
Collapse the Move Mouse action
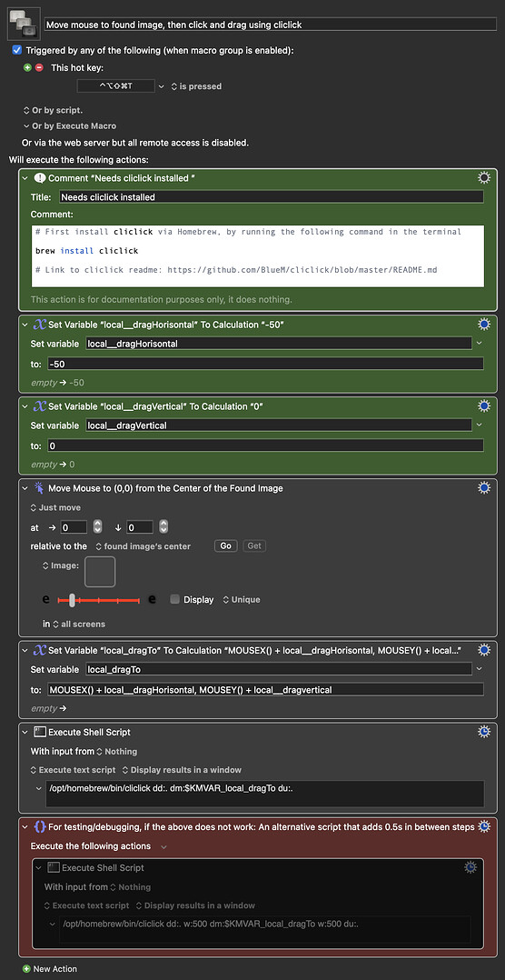tap(25, 488)
